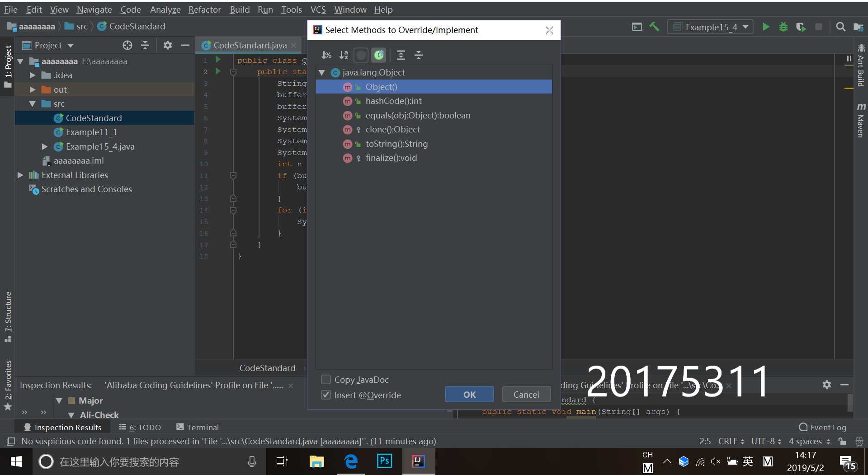Open Search Everywhere magnifier
The height and width of the screenshot is (475, 868).
tap(840, 27)
